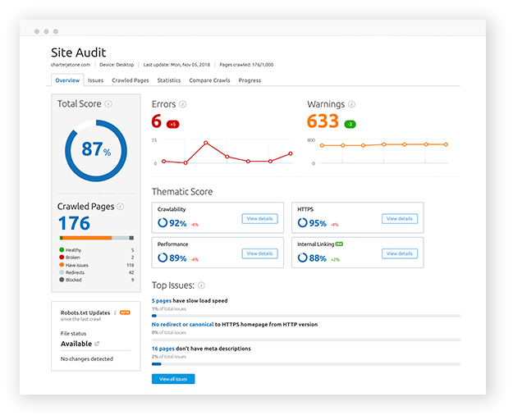Click the red errors count 6
Viewport: 513px width, 420px height.
point(157,121)
